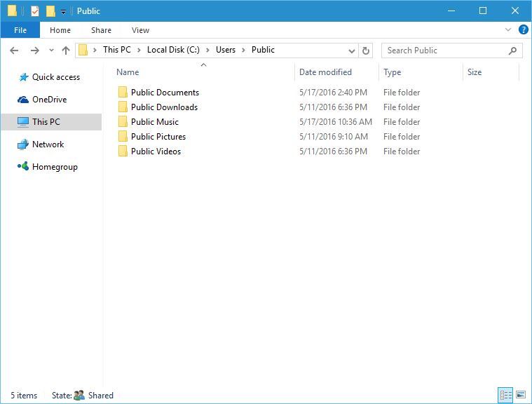Click the OneDrive cloud icon
The width and height of the screenshot is (532, 404).
click(x=22, y=100)
